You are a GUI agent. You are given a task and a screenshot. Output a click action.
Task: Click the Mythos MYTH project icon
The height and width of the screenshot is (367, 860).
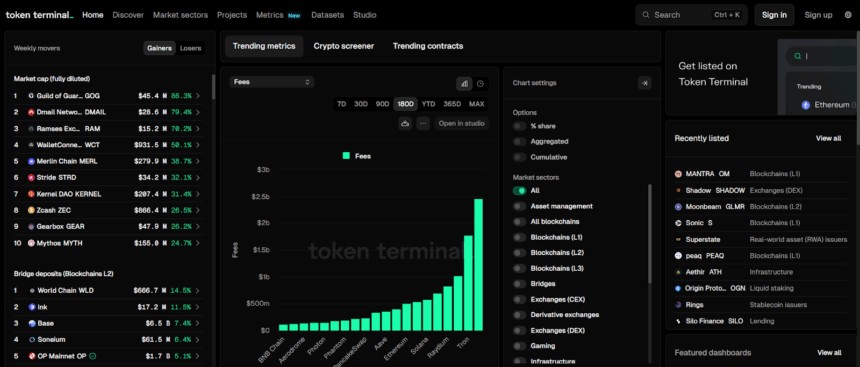[x=31, y=242]
